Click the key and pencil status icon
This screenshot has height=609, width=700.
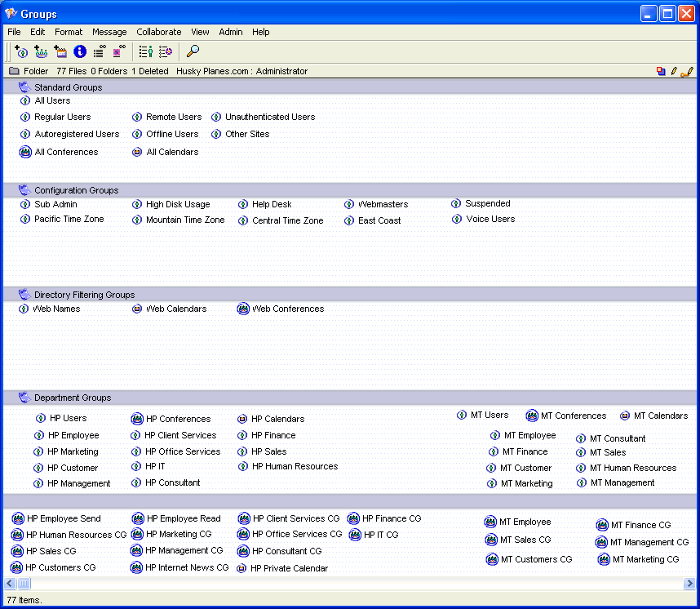point(686,72)
